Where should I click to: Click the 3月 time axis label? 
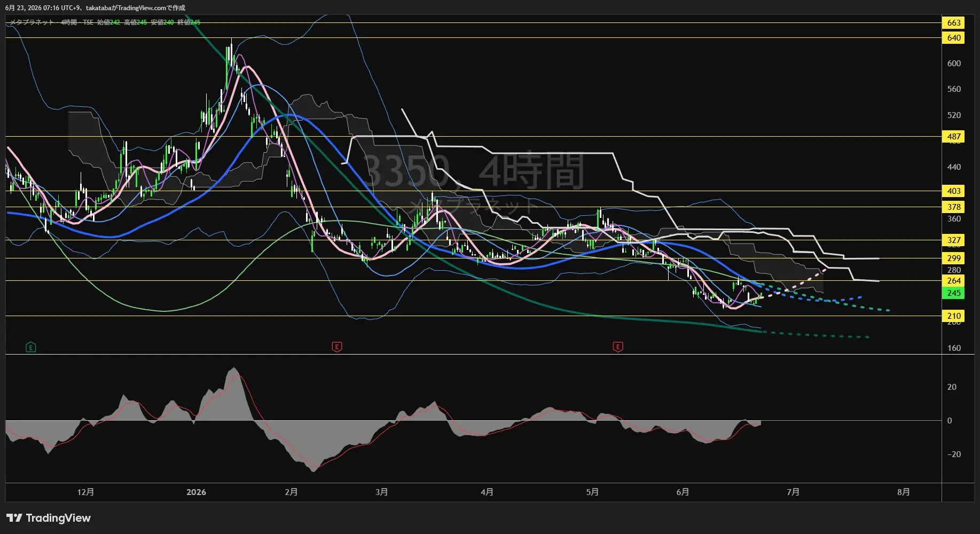point(381,492)
